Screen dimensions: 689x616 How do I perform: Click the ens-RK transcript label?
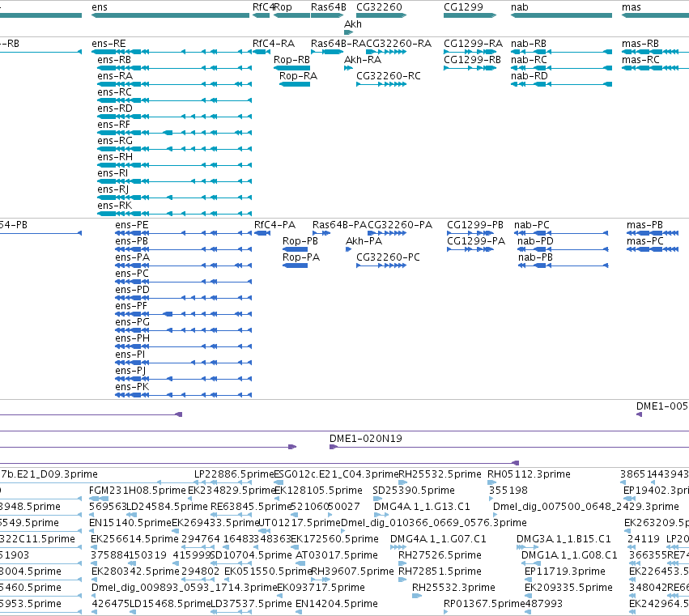(x=114, y=206)
